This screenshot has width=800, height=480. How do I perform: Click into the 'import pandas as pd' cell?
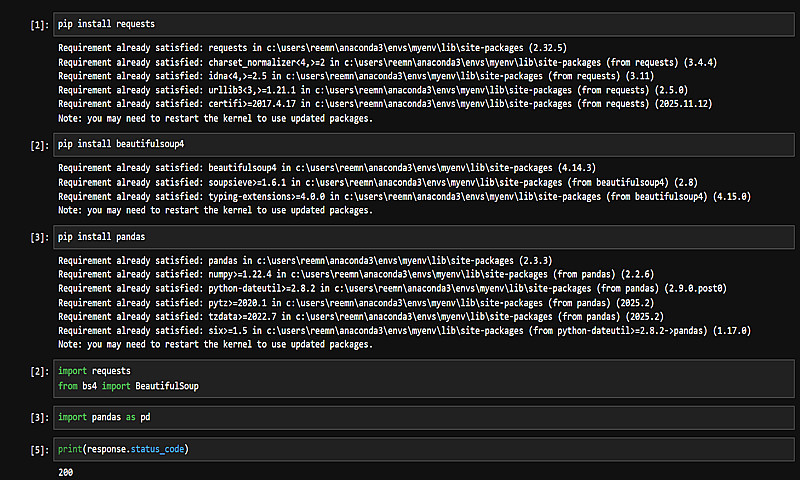tap(400, 416)
